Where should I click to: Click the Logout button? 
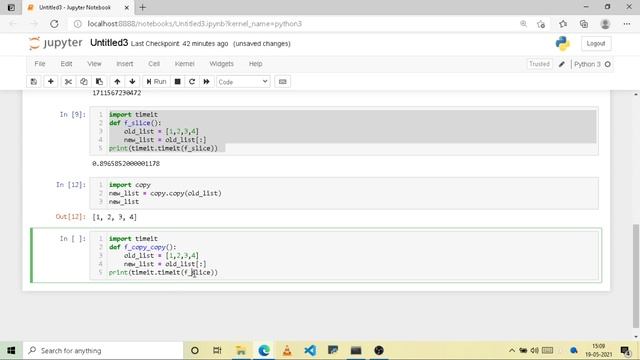(596, 43)
